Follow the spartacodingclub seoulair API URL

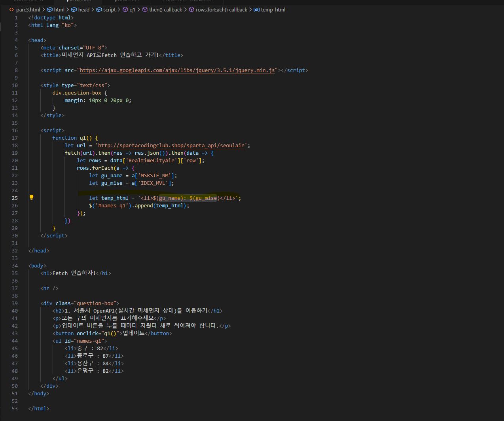[171, 146]
